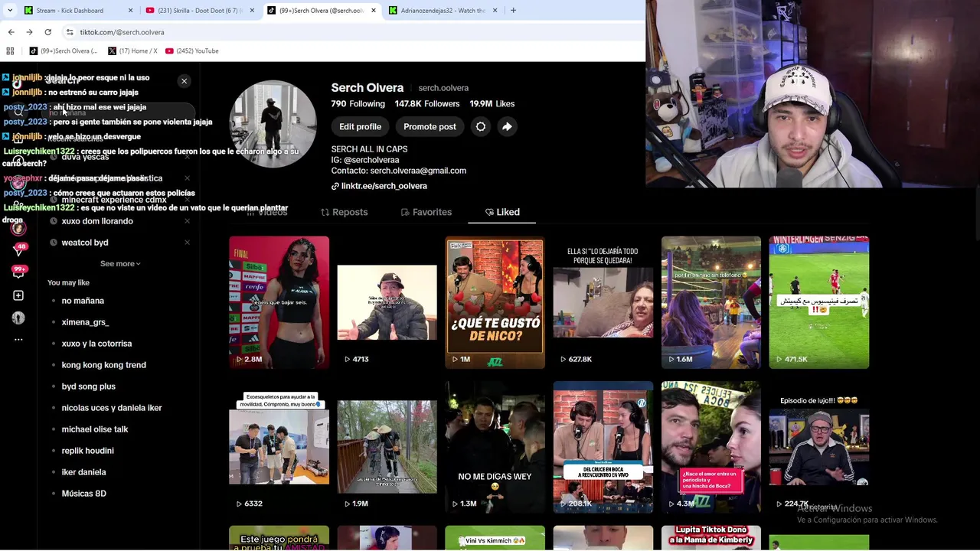Viewport: 980px width, 551px height.
Task: Select suggested search 'nicolas uces y daniela iker'
Action: (x=112, y=408)
